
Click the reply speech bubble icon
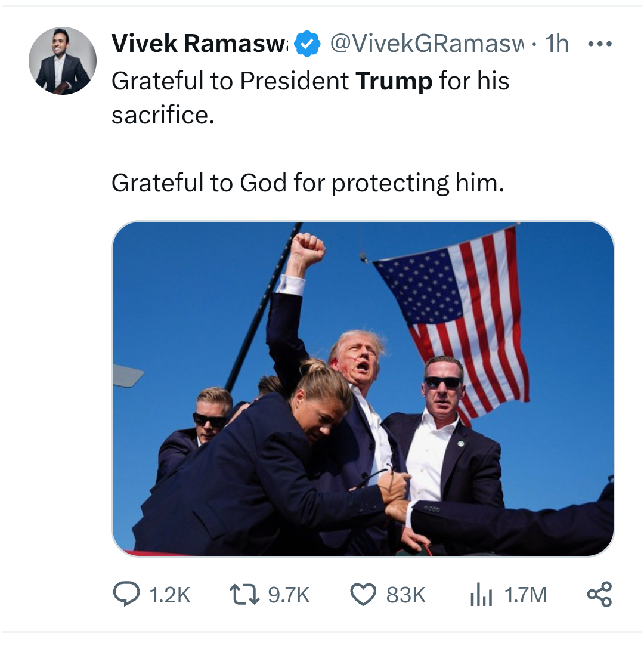click(x=125, y=595)
